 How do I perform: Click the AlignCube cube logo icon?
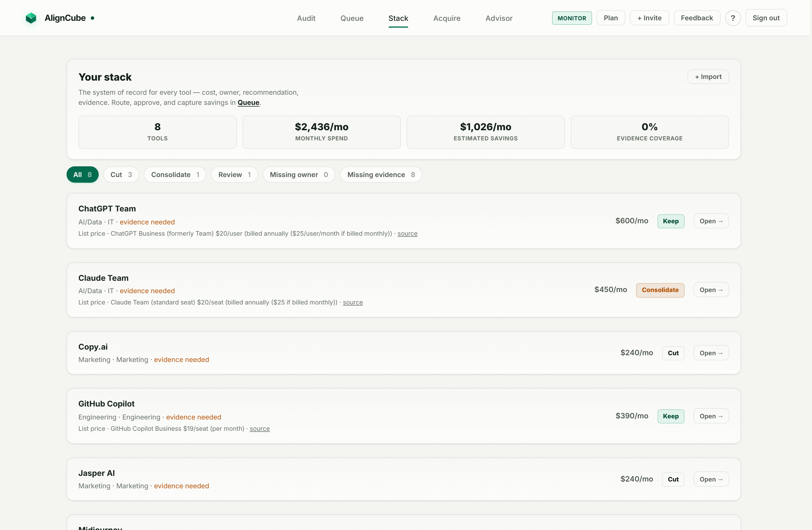click(31, 18)
